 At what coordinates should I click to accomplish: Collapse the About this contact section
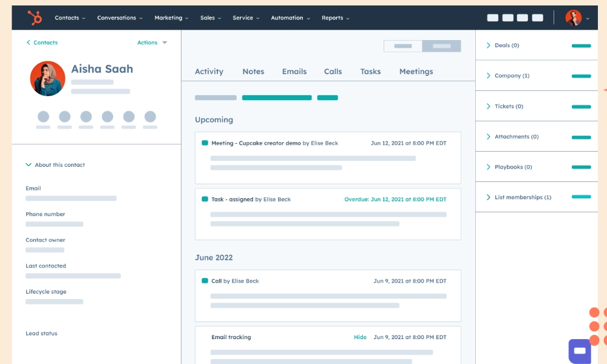coord(55,165)
